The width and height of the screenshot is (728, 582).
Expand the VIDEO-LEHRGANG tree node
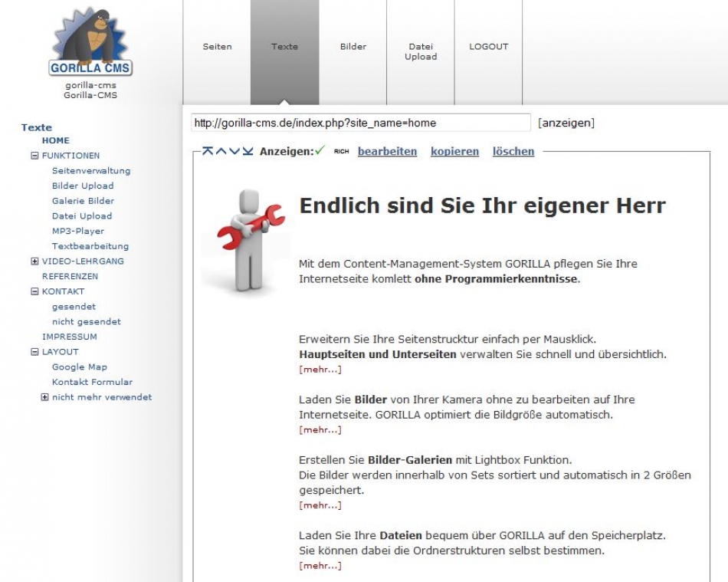(x=34, y=261)
